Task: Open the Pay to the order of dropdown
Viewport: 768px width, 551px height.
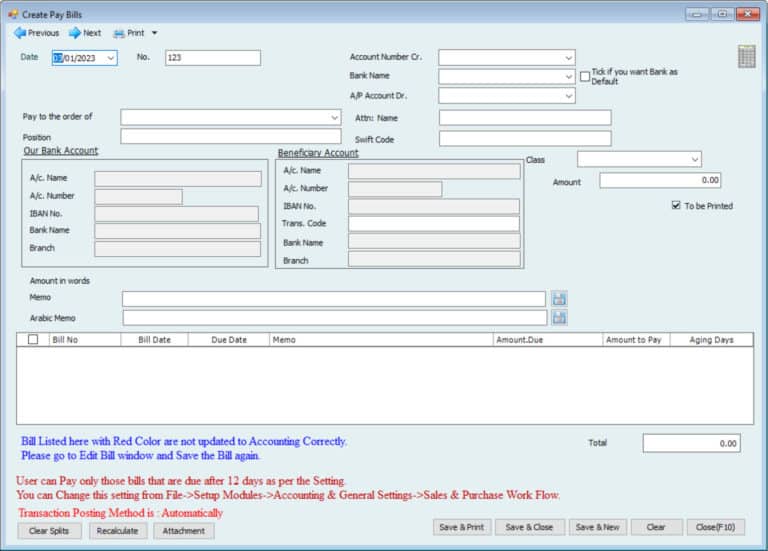Action: tap(334, 118)
